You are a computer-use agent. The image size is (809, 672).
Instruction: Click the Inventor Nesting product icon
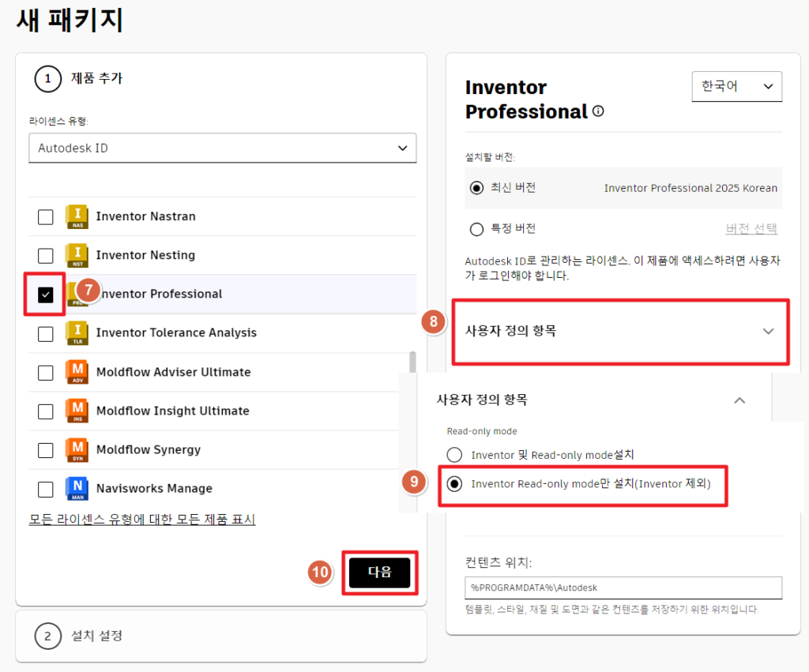coord(77,255)
